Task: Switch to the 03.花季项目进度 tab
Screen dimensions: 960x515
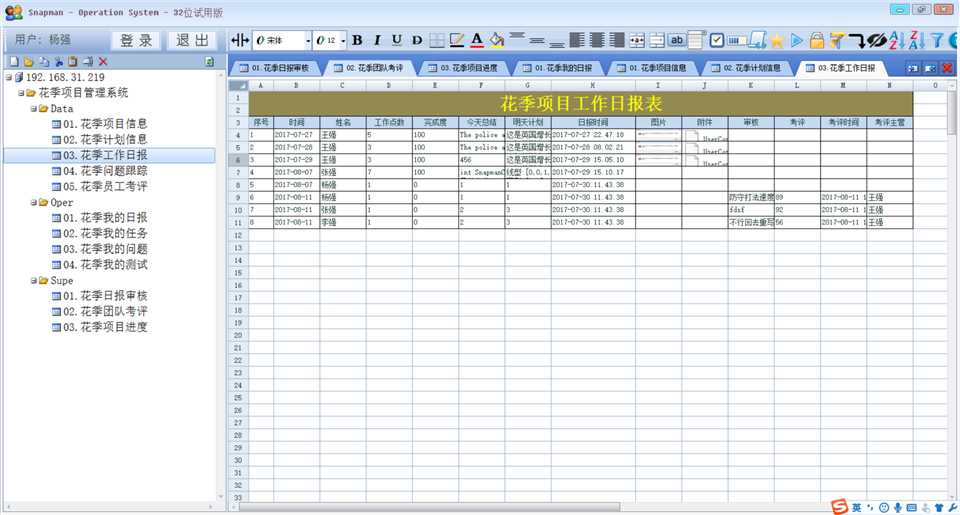Action: (463, 68)
